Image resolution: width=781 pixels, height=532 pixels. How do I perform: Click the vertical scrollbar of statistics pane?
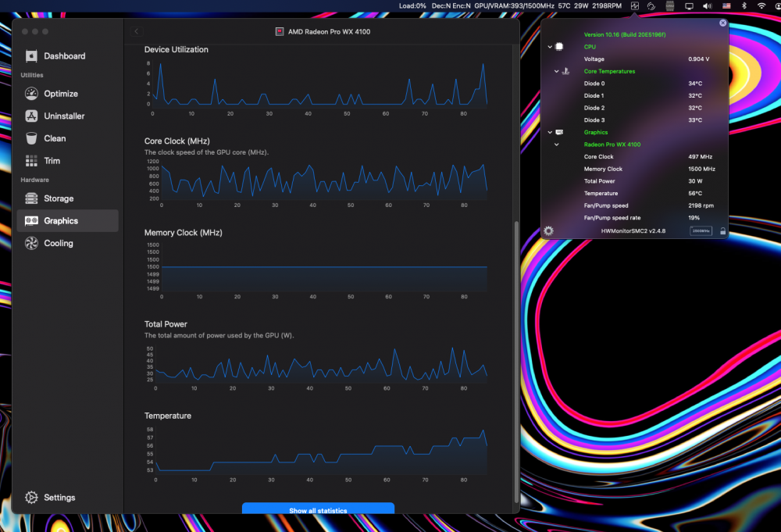[516, 362]
